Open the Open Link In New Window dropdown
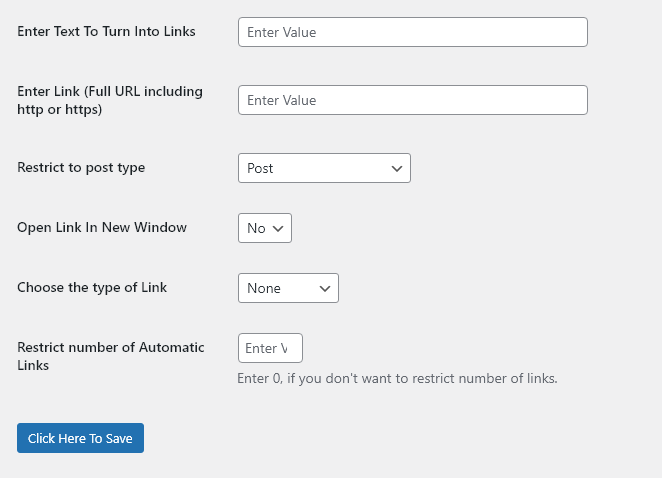The height and width of the screenshot is (478, 662). (x=265, y=228)
